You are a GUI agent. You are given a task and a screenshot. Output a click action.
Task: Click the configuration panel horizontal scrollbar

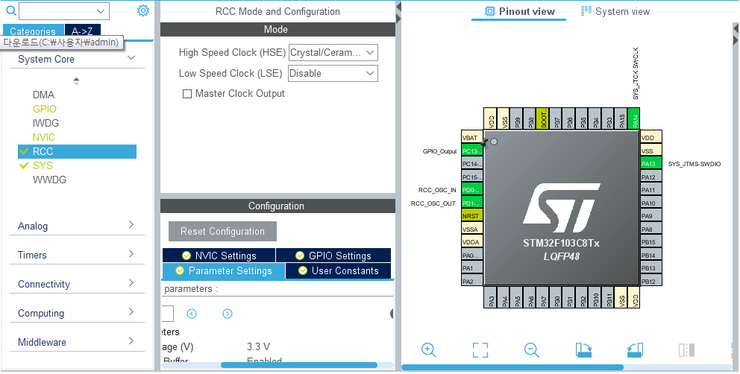299,365
